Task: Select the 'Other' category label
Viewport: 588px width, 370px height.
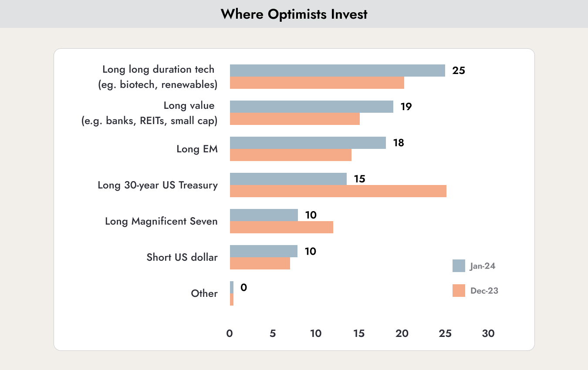Action: click(x=204, y=293)
